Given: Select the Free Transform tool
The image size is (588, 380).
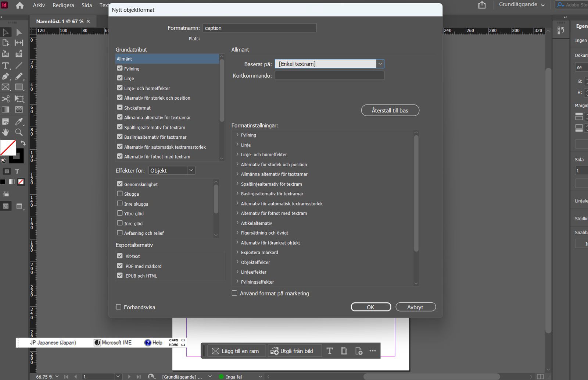Looking at the screenshot, I should tap(19, 99).
